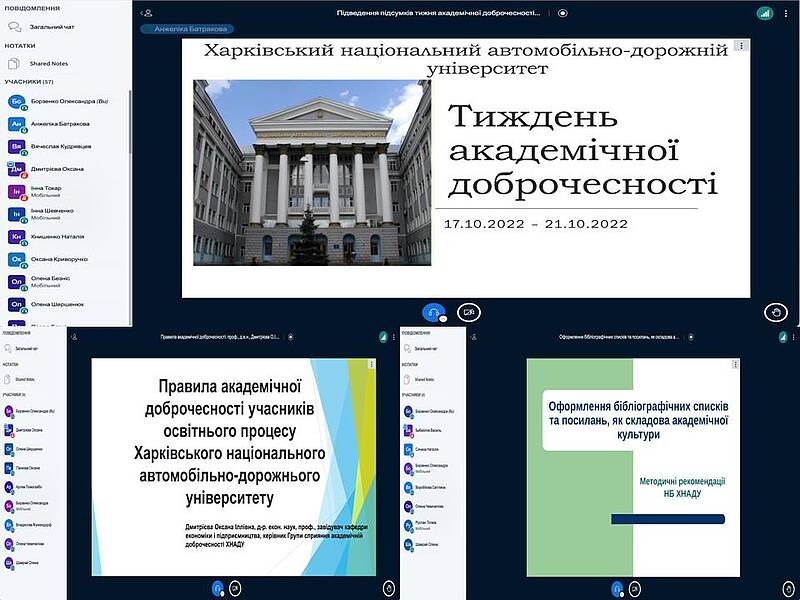Select Книщенко Наталія avatar in participants list
The height and width of the screenshot is (600, 800).
pos(16,237)
